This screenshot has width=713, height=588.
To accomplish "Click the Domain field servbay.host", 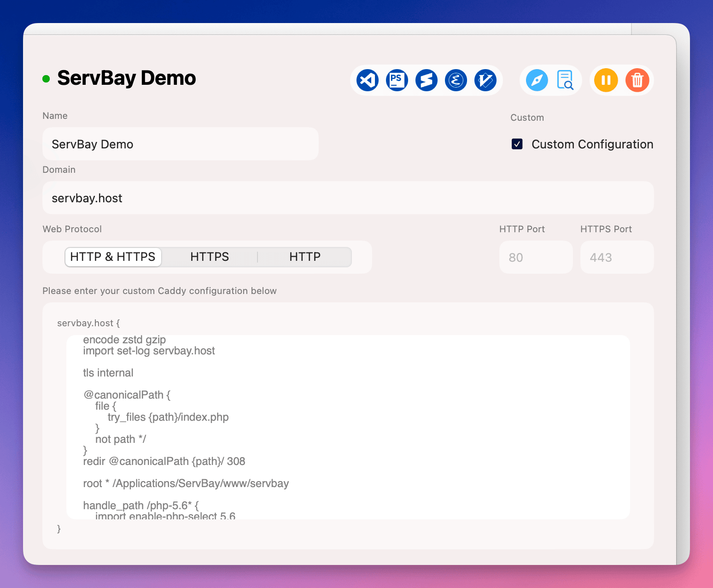I will coord(348,198).
